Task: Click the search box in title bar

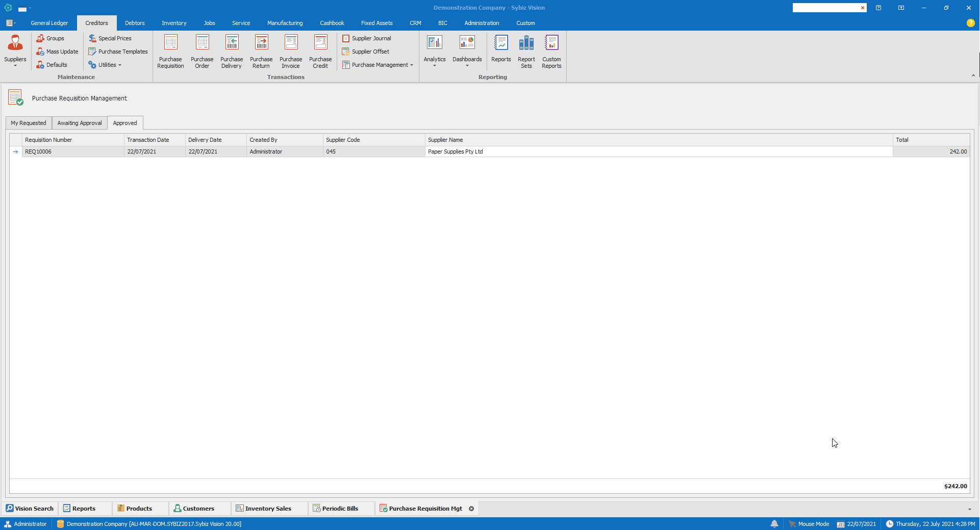Action: click(825, 8)
